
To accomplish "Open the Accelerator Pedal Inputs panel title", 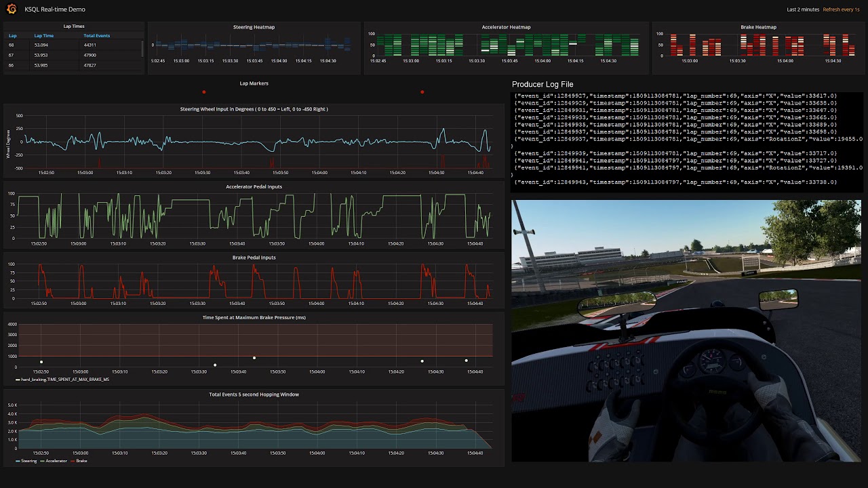I will 254,186.
